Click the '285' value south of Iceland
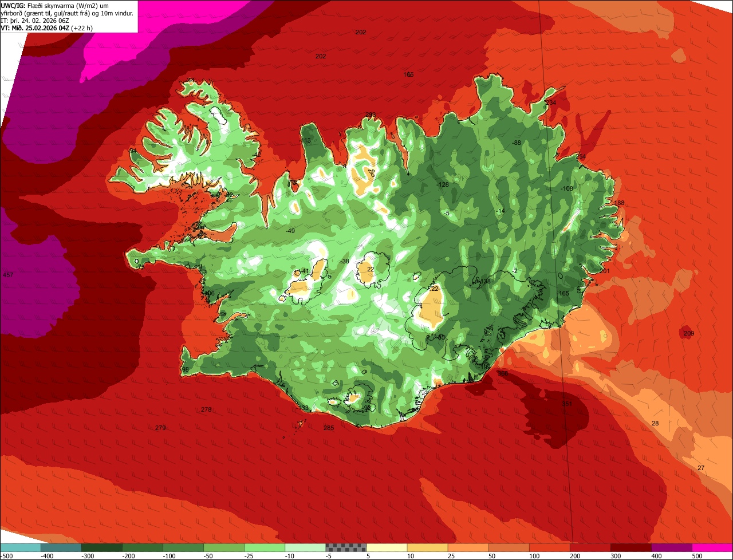Screen dimensions: 733x560 click(329, 428)
